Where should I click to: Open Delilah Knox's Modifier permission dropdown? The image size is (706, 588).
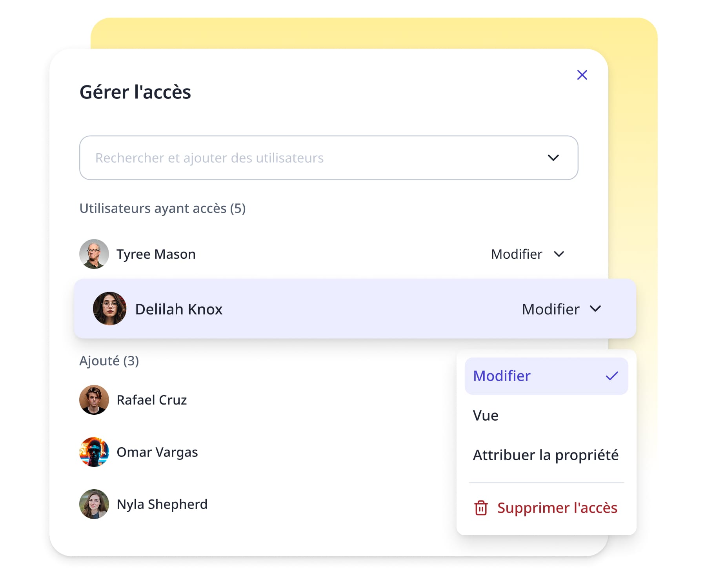[x=561, y=309]
